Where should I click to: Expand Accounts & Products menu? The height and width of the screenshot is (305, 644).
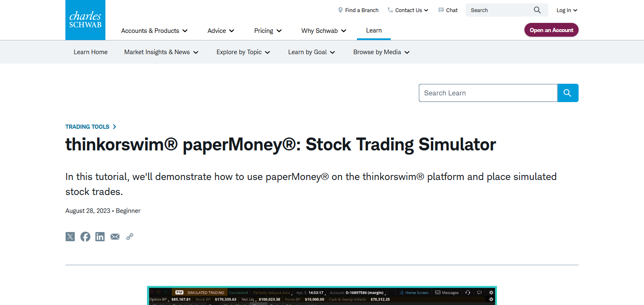tap(154, 31)
